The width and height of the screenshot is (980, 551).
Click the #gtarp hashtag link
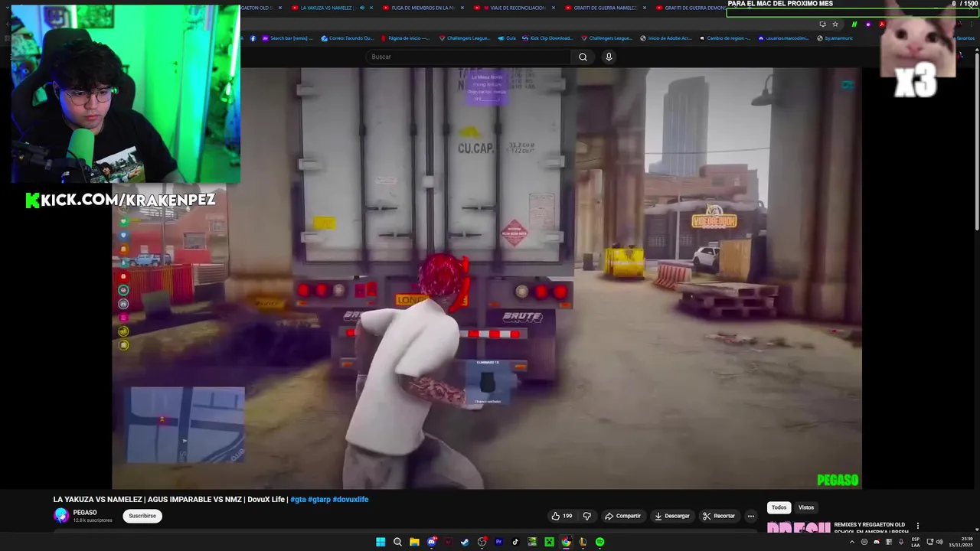click(x=319, y=500)
